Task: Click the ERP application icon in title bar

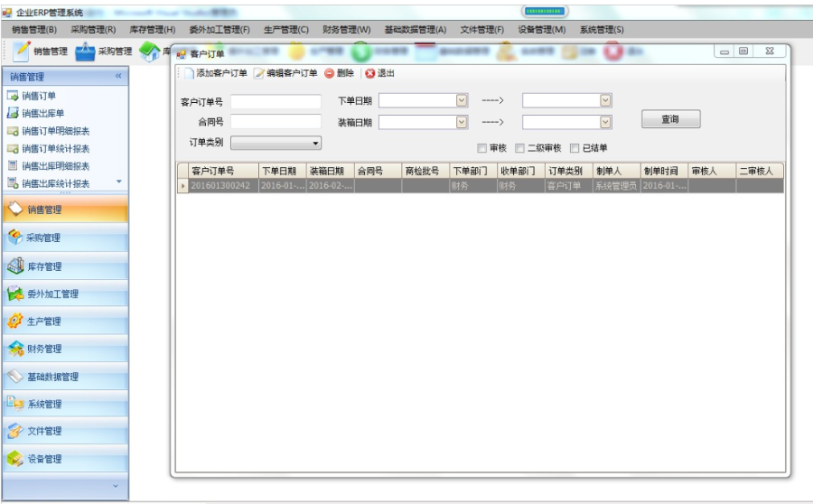Action: (x=6, y=13)
